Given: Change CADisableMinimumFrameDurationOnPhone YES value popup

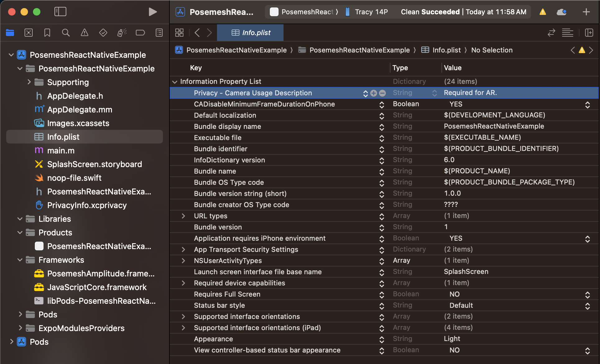Looking at the screenshot, I should 587,105.
